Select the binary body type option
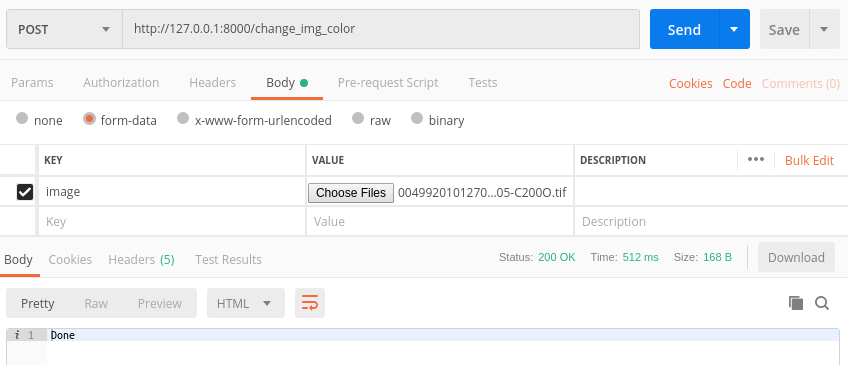The image size is (848, 365). (416, 118)
